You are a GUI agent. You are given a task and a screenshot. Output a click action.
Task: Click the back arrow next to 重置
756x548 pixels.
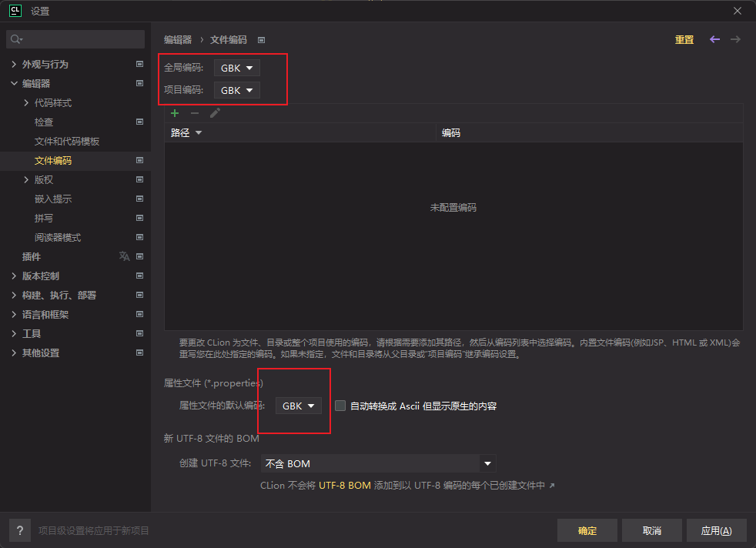pos(714,39)
